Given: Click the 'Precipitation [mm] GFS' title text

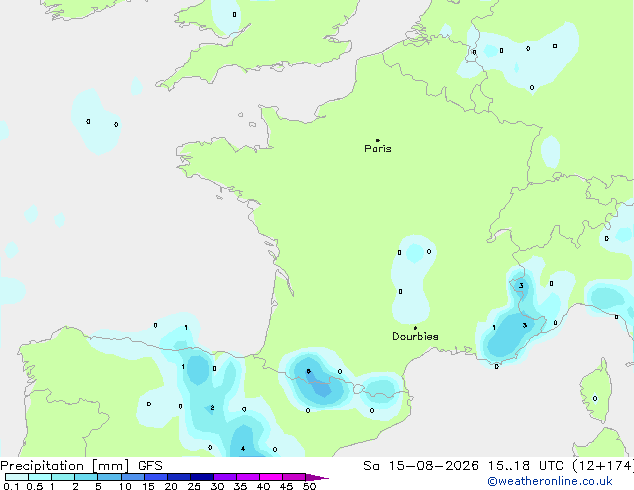Looking at the screenshot, I should coord(81,466).
